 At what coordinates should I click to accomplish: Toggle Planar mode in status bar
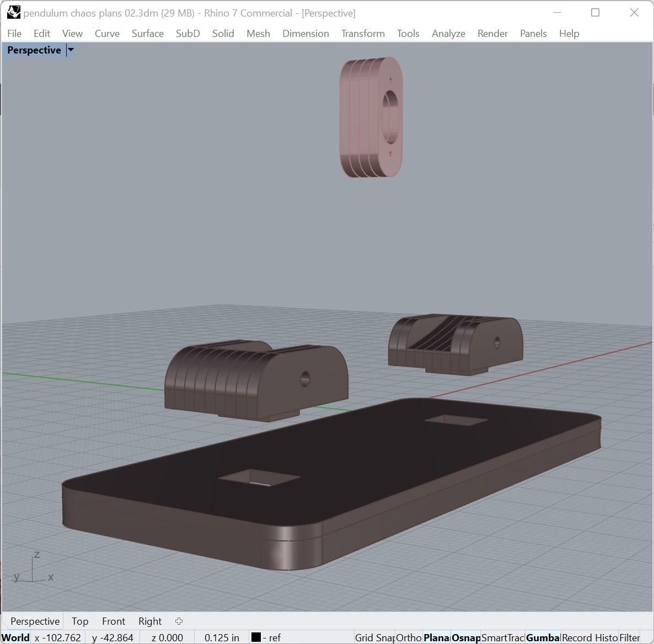(x=436, y=638)
